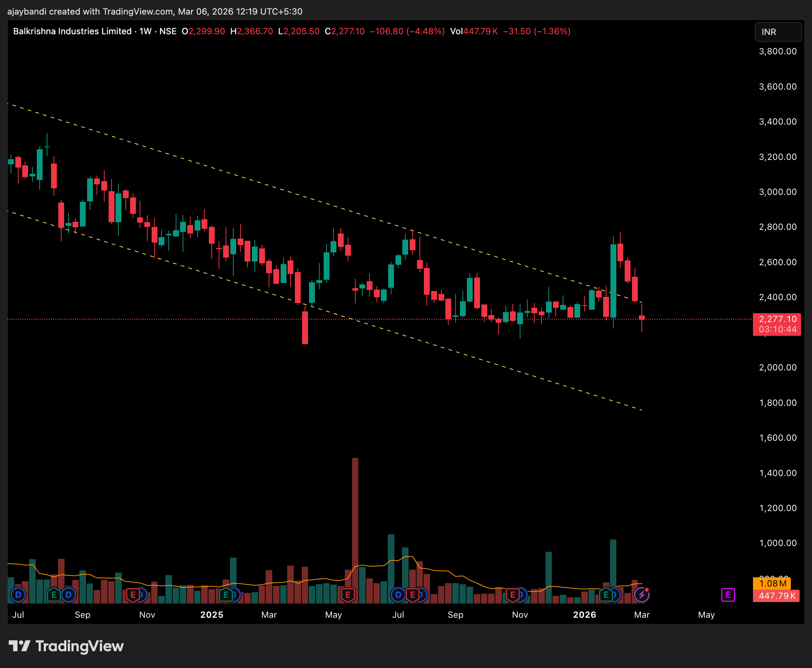Click the magenta upcoming earnings E marker
Screen dimensions: 812x668
coord(728,595)
